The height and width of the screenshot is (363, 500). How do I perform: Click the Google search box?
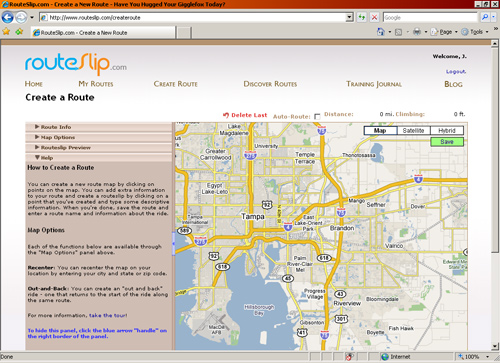click(x=430, y=17)
